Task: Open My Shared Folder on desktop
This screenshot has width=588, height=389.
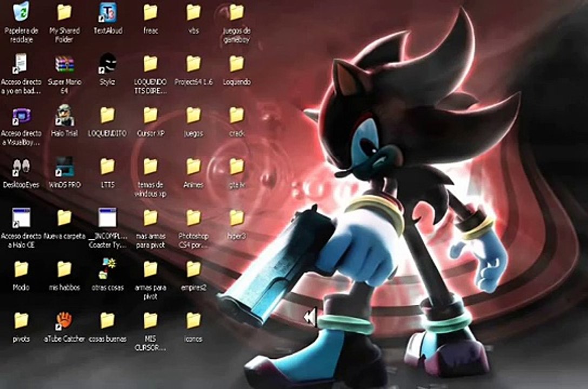Action: 64,12
